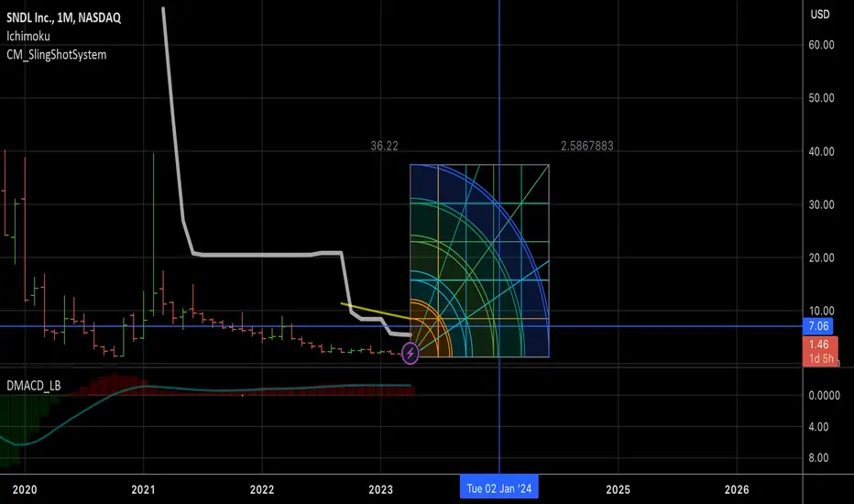This screenshot has width=854, height=504.
Task: Select the thick gray indicator line
Action: pyautogui.click(x=261, y=255)
